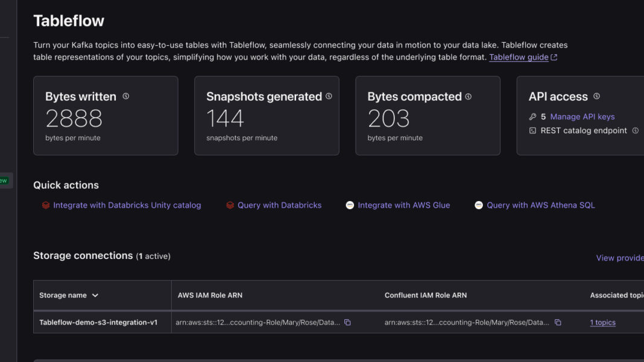
Task: Select Integrate with AWS Glue
Action: [x=403, y=205]
